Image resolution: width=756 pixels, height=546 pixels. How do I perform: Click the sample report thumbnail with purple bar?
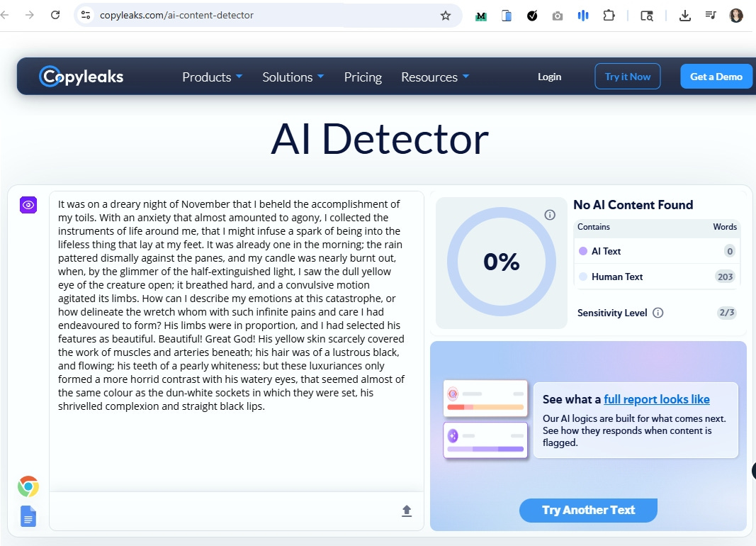click(x=485, y=440)
